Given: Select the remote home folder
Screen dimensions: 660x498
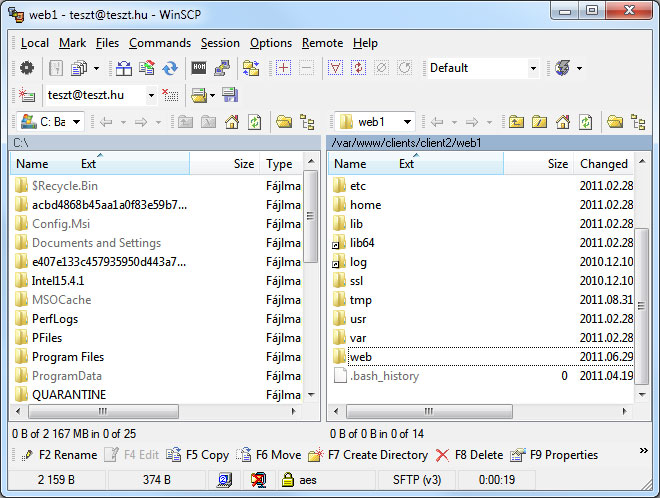Looking at the screenshot, I should (x=365, y=205).
